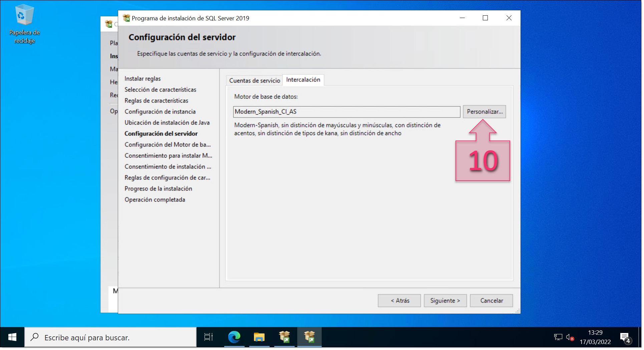Click the taskbar search box
644x350 pixels.
[110, 337]
